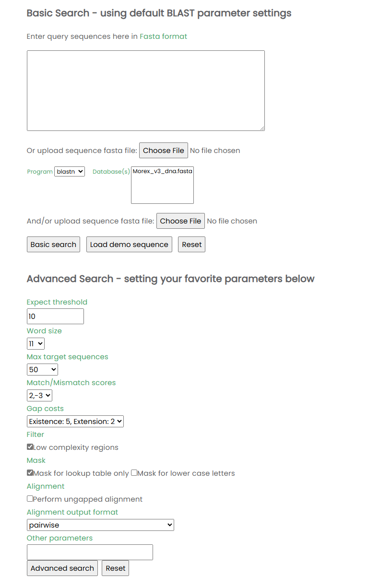Screen dimensions: 380x588
Task: Click Reset next to Load demo sequence
Action: coord(191,245)
